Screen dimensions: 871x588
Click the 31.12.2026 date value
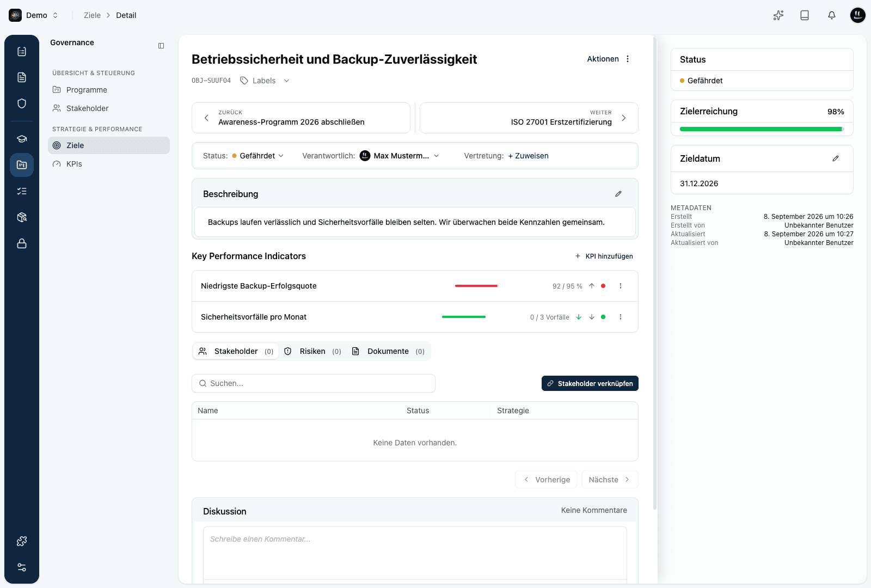point(699,183)
